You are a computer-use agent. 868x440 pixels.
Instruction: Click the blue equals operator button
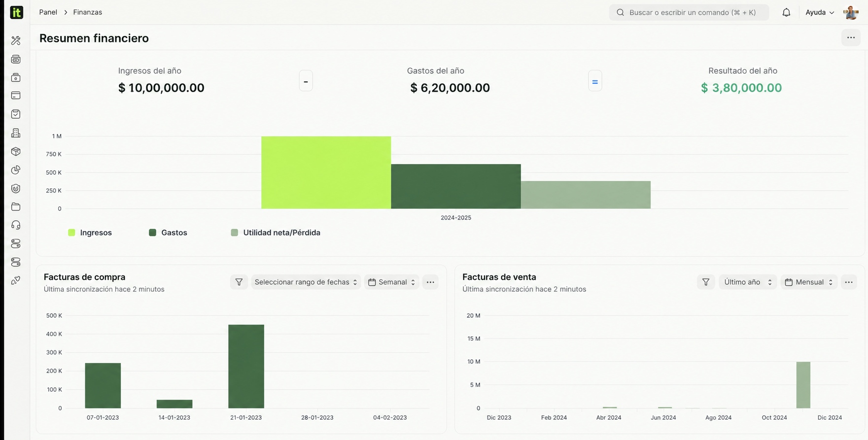click(x=595, y=81)
